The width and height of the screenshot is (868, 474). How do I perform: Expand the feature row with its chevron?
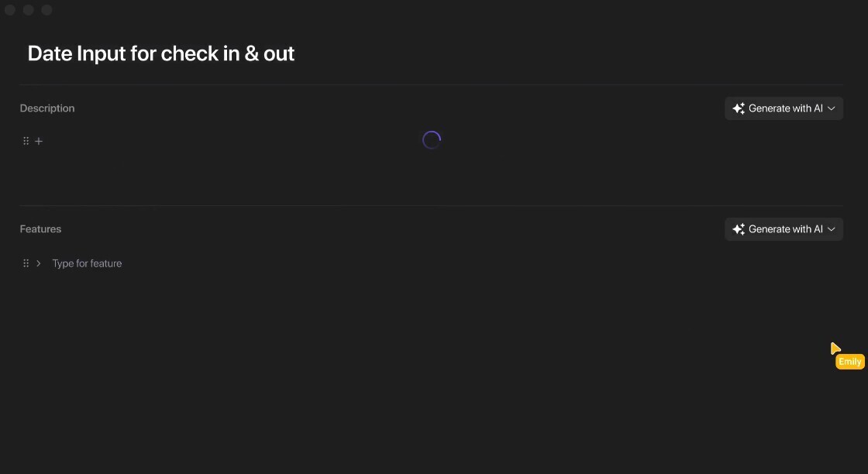tap(39, 263)
